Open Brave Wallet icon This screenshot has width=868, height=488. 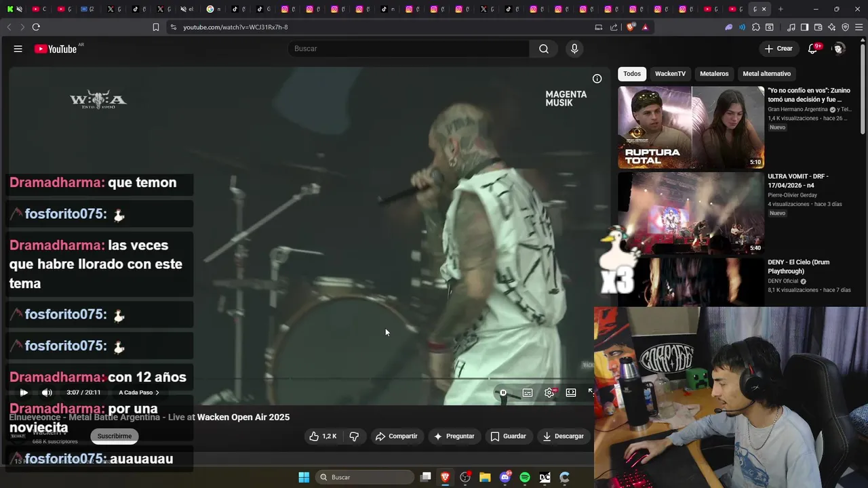(x=818, y=27)
